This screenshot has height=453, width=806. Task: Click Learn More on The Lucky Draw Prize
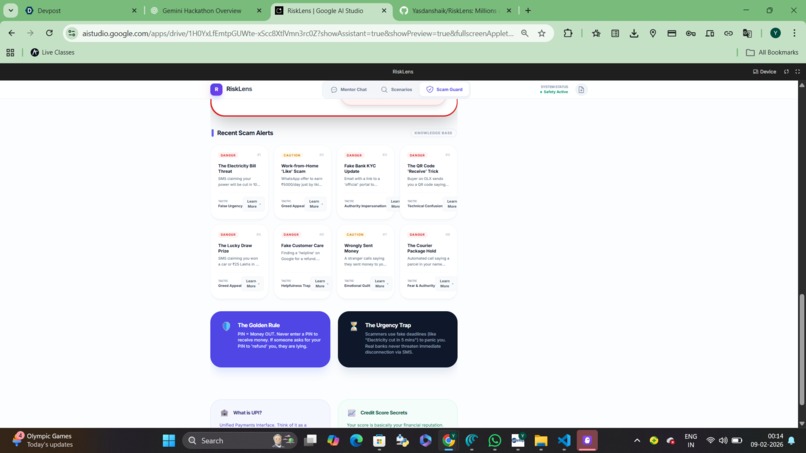coord(251,283)
